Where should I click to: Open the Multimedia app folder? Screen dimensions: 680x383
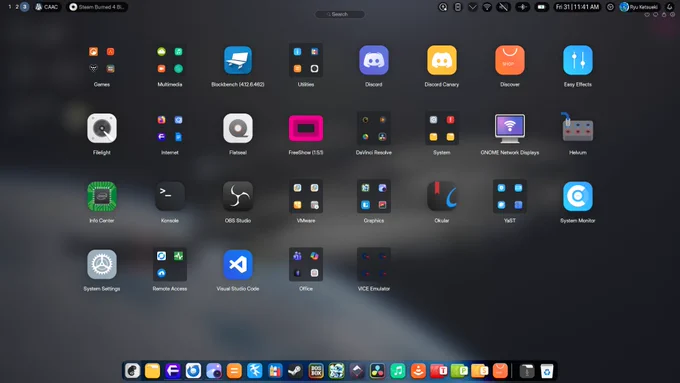pyautogui.click(x=170, y=60)
